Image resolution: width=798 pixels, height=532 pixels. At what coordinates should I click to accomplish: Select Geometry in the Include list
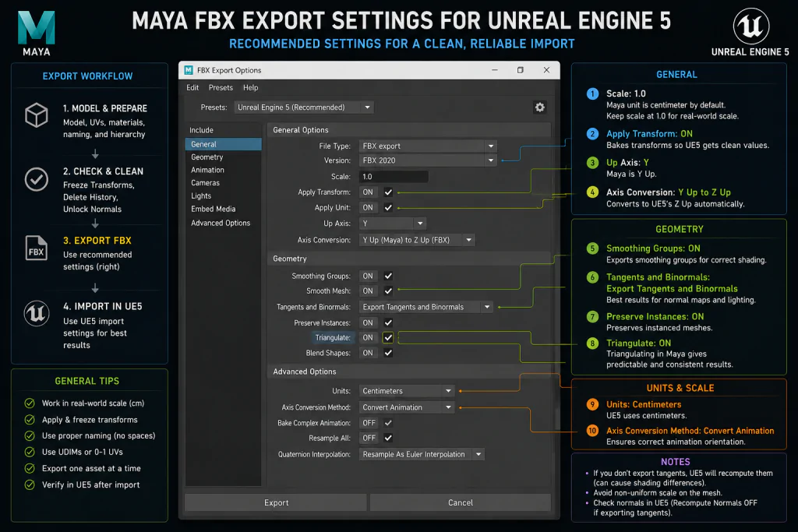point(224,157)
